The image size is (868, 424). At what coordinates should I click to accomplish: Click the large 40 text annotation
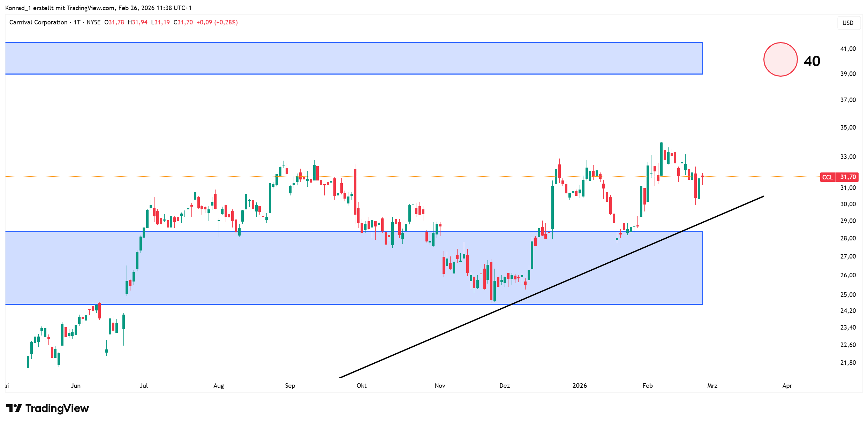[x=812, y=61]
